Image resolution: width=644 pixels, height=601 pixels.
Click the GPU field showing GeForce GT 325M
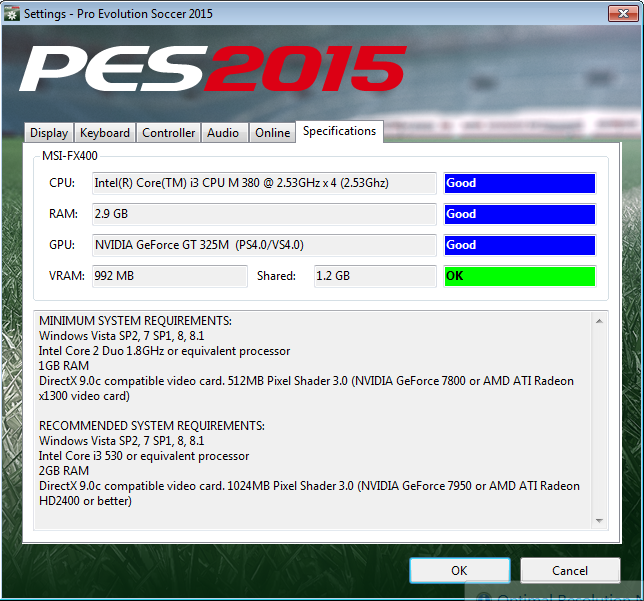coord(264,245)
